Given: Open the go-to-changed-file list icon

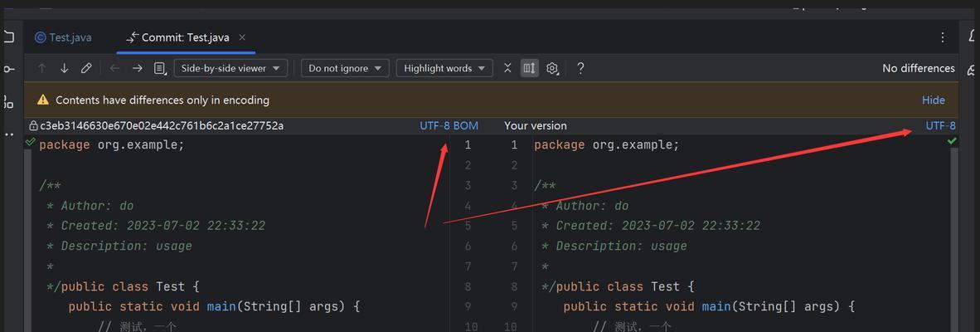Looking at the screenshot, I should (x=160, y=68).
